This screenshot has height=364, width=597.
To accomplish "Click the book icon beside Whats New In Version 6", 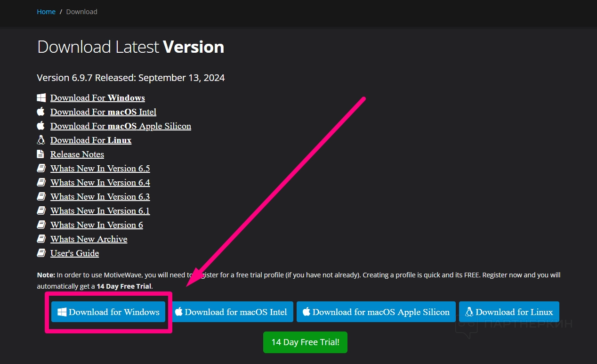I will [41, 225].
